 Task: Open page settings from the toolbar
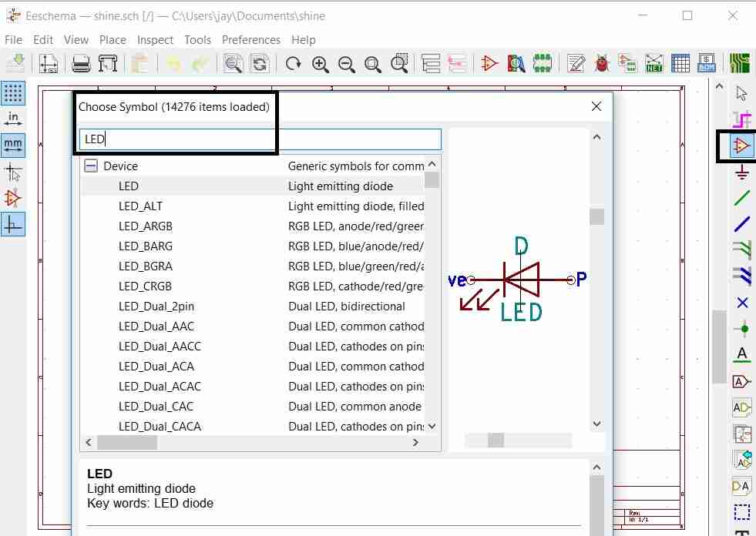pos(49,64)
